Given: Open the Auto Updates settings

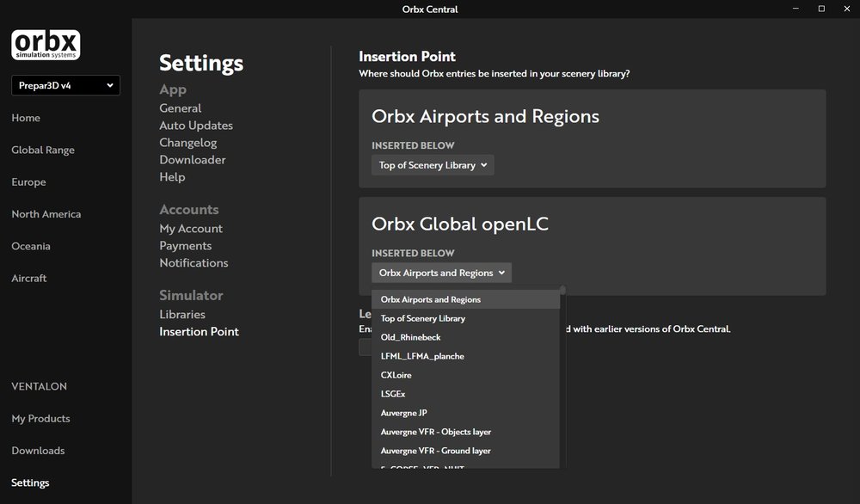Looking at the screenshot, I should (196, 126).
